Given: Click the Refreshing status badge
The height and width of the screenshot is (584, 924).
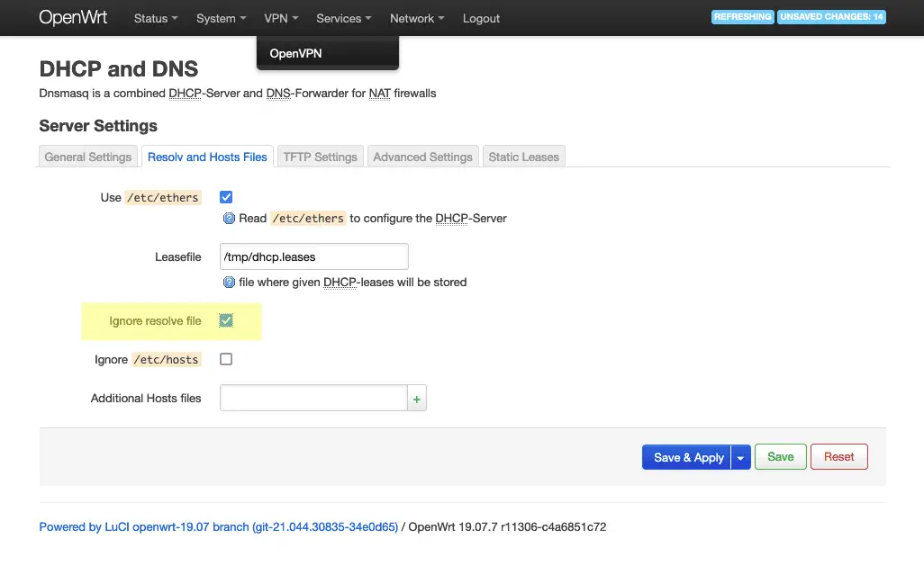Looking at the screenshot, I should click(742, 16).
